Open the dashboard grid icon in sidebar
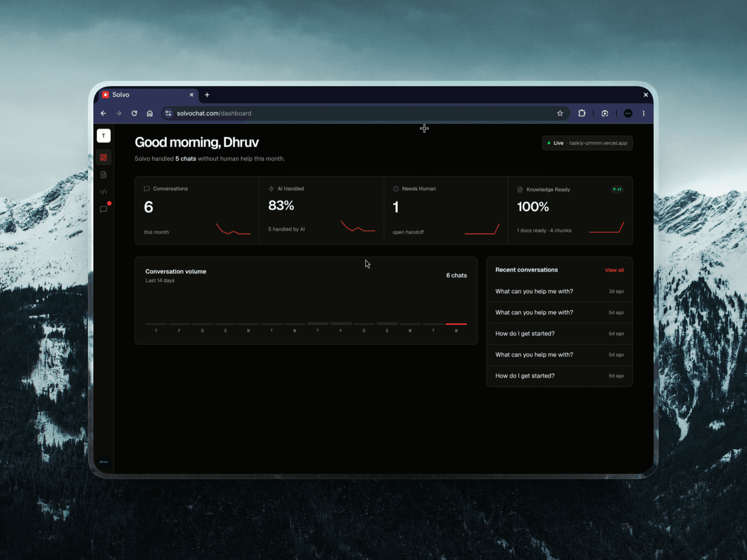This screenshot has height=560, width=747. coord(104,157)
